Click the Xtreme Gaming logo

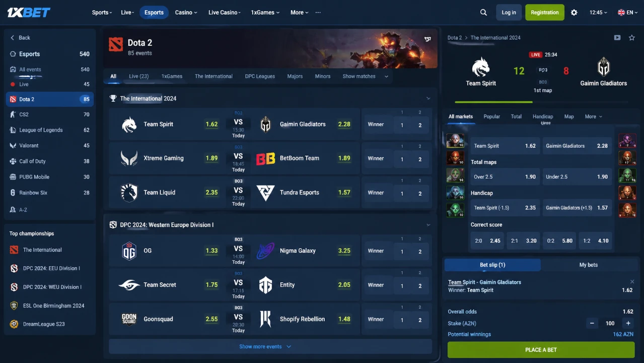pos(129,158)
